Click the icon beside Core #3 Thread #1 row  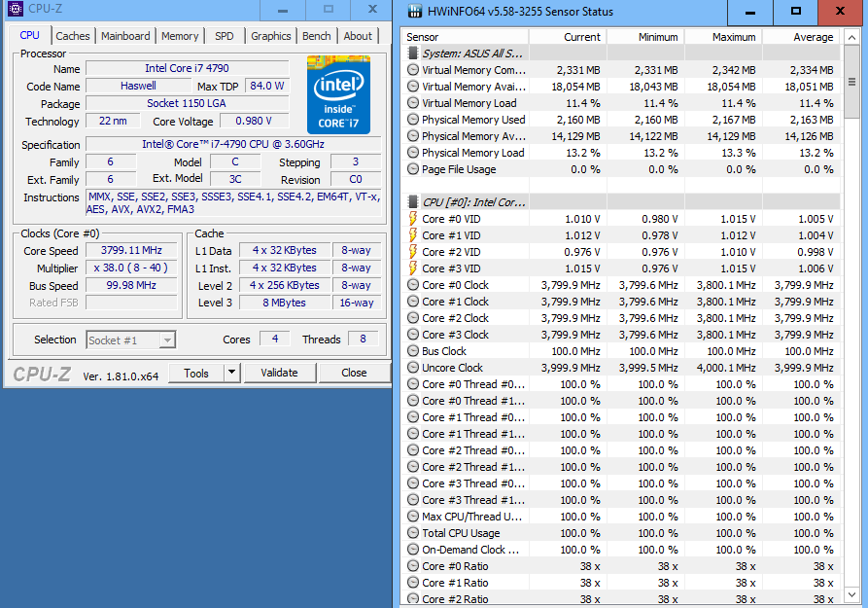click(x=413, y=500)
